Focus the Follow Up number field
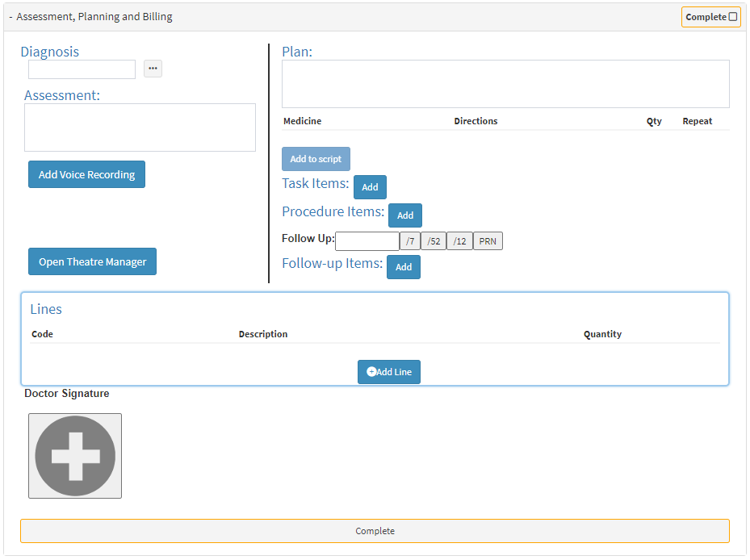The image size is (750, 560). tap(367, 241)
